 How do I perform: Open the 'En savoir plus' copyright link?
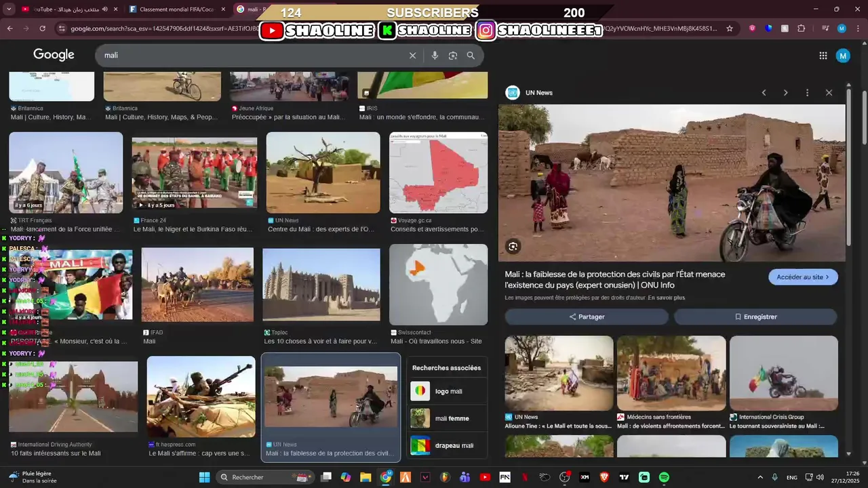tap(667, 298)
